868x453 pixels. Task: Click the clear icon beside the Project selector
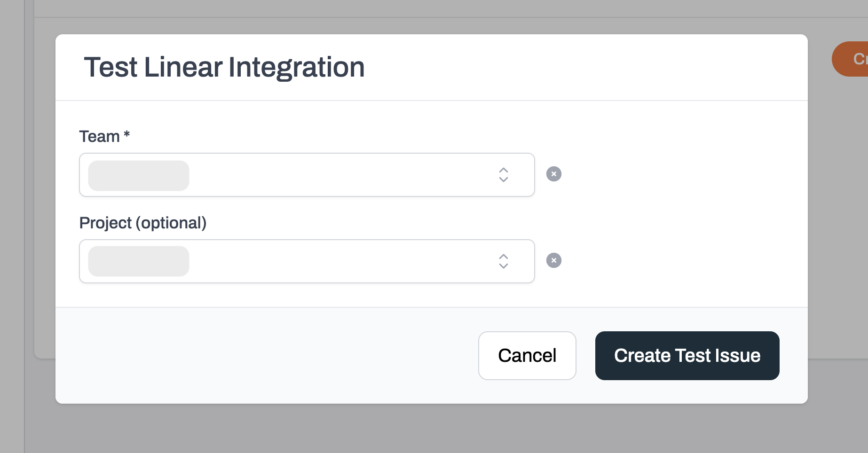tap(554, 260)
